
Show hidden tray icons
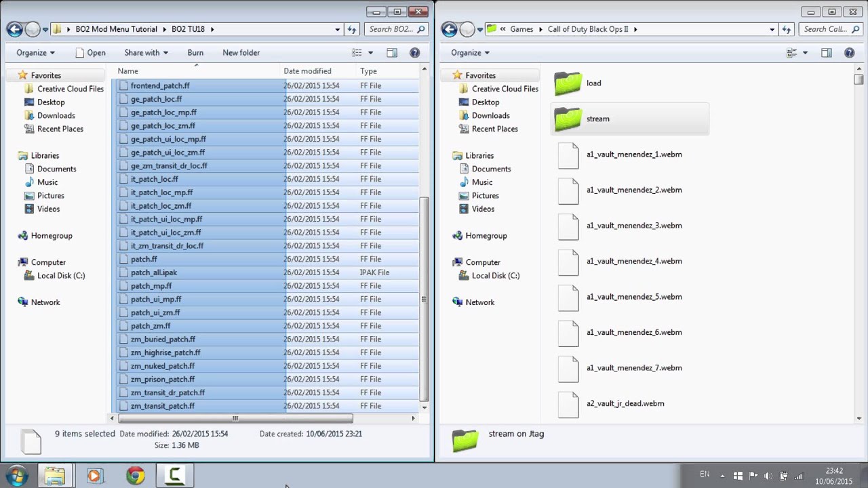point(722,476)
